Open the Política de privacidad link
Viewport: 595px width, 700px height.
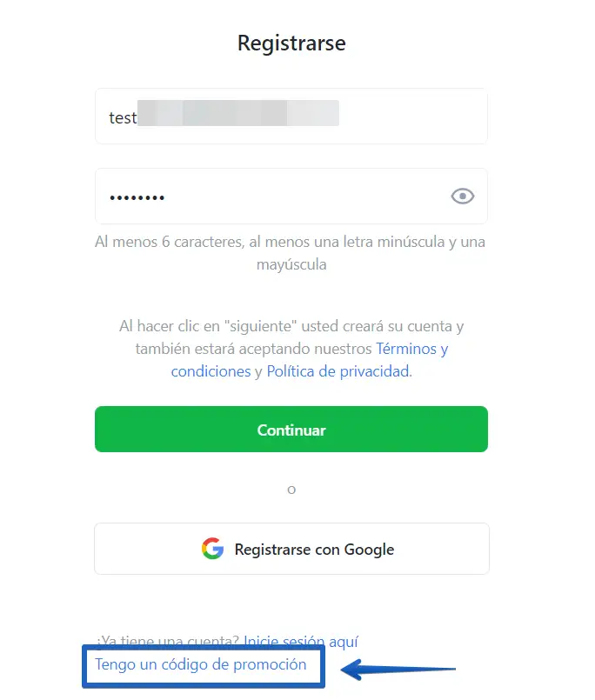[338, 371]
